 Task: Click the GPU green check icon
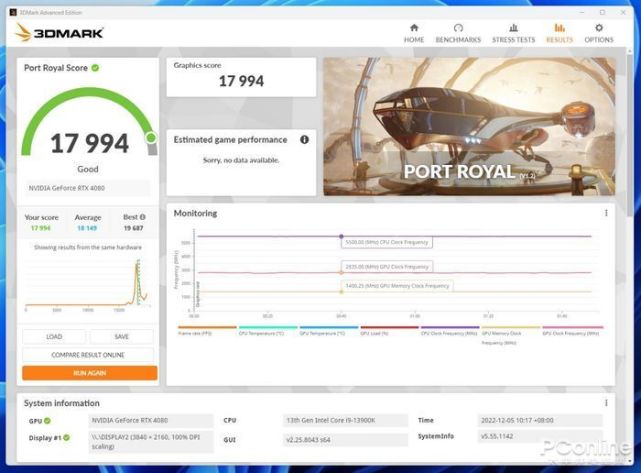coord(47,421)
